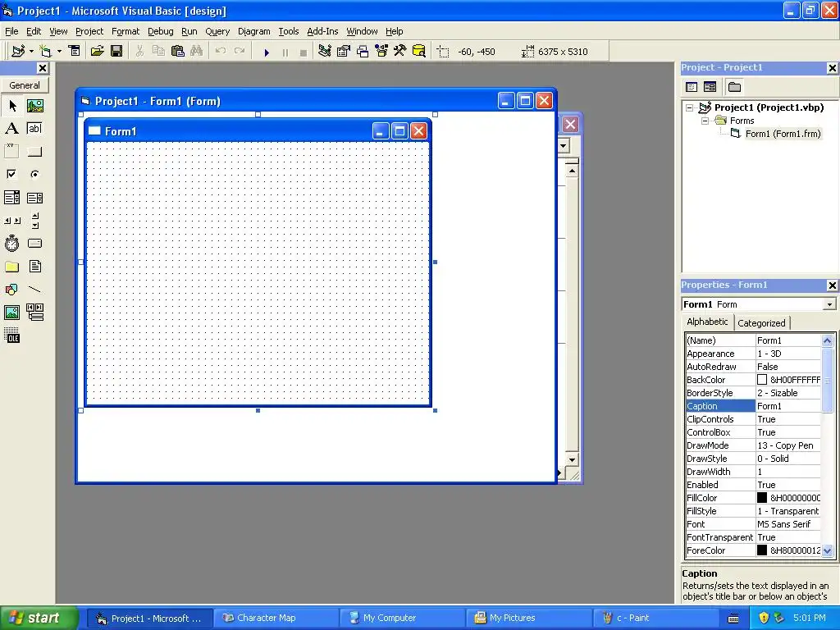Select the CheckBox tool in toolbox
The image size is (840, 630).
tap(12, 174)
